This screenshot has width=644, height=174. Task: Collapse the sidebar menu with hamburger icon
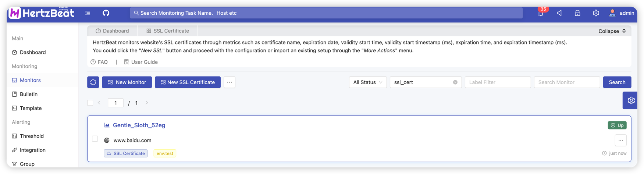point(88,13)
